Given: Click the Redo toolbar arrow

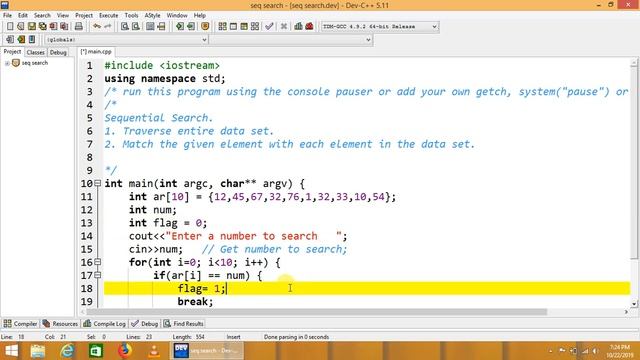Looking at the screenshot, I should tap(108, 27).
